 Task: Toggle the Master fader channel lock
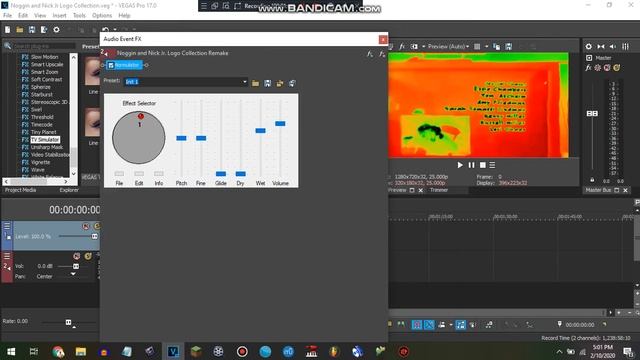(592, 180)
